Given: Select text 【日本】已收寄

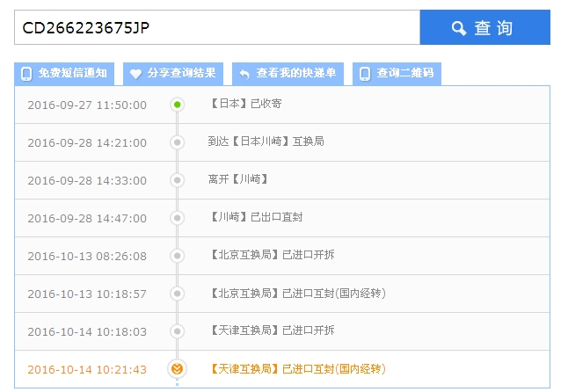Looking at the screenshot, I should (x=245, y=104).
